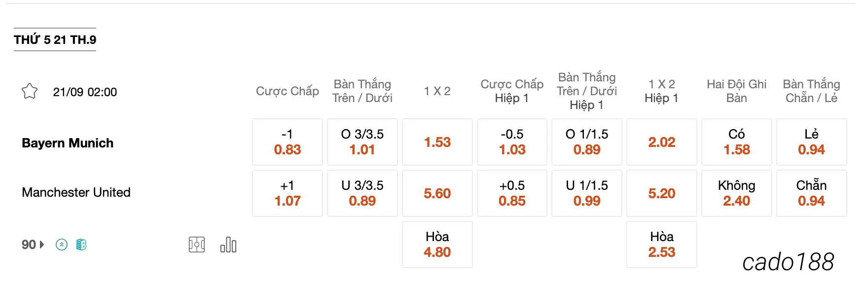
Task: Pick Over 3/3.5 goals at 1.01
Action: click(x=362, y=142)
